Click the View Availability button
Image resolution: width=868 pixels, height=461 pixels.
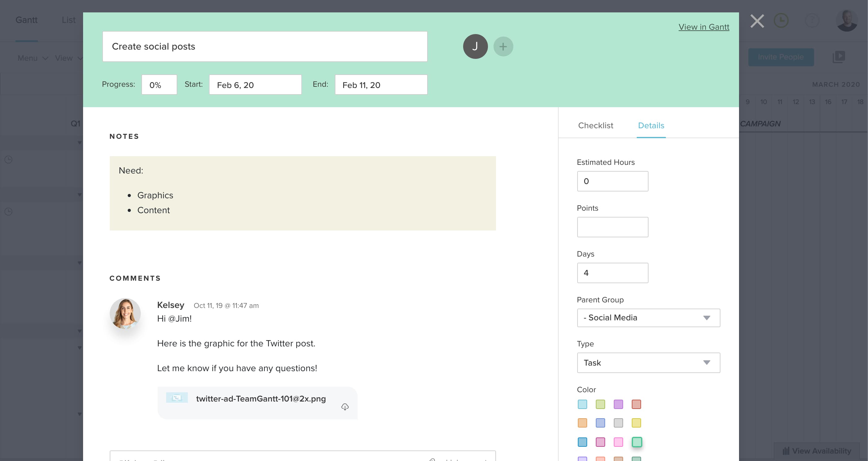(817, 451)
